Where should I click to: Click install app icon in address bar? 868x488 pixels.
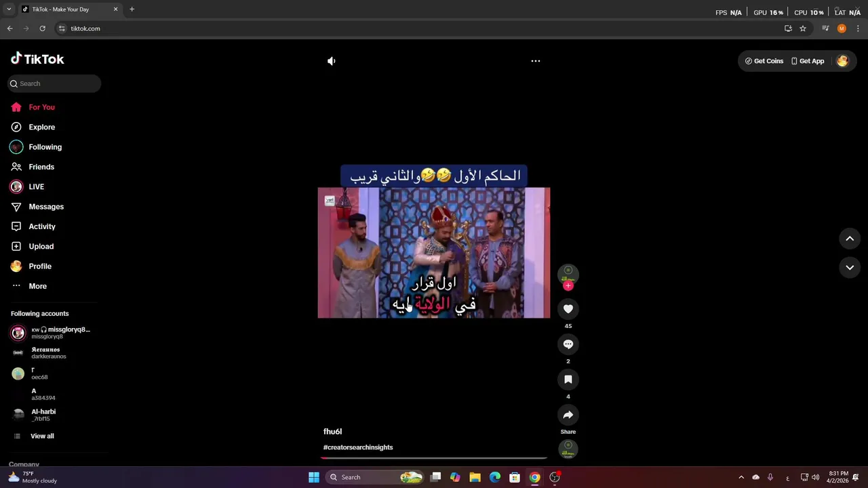788,28
